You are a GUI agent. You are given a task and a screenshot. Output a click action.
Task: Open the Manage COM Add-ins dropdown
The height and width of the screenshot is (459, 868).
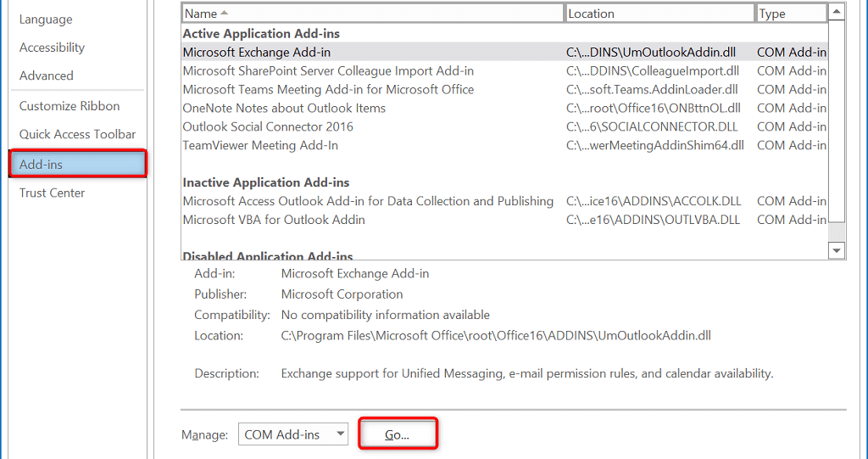[x=292, y=434]
